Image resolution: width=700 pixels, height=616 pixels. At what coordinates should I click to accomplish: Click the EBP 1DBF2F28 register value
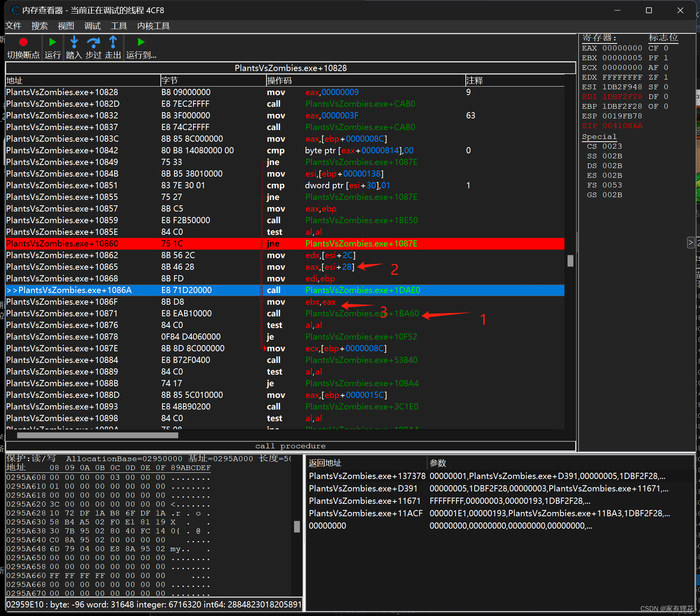point(612,106)
